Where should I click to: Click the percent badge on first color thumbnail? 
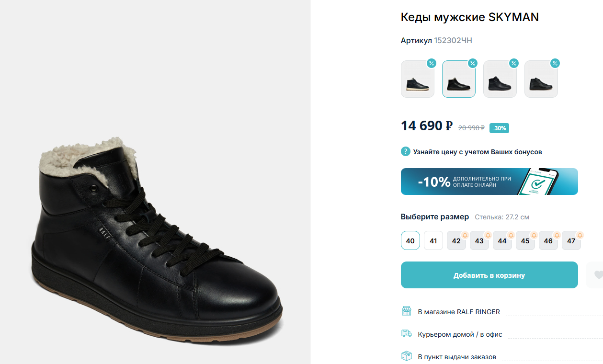(x=432, y=63)
